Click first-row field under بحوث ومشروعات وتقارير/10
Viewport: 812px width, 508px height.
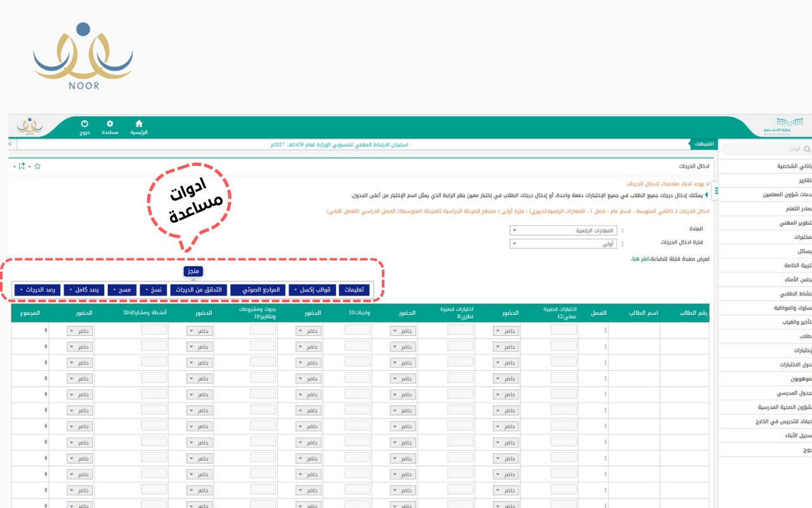[x=263, y=330]
